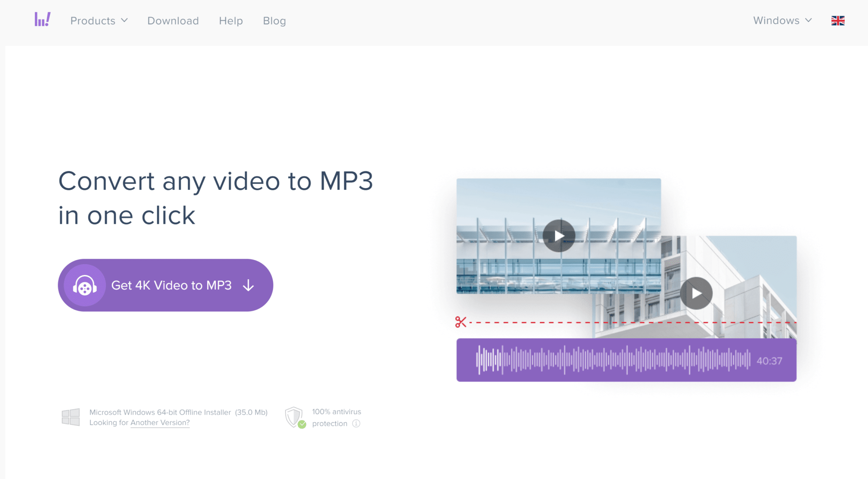Click the headphone/speaker conversion icon

[x=84, y=286]
